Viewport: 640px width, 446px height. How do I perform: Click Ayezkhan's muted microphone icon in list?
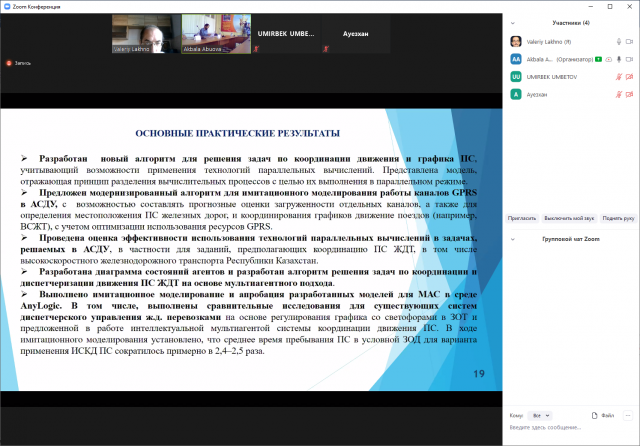click(619, 94)
